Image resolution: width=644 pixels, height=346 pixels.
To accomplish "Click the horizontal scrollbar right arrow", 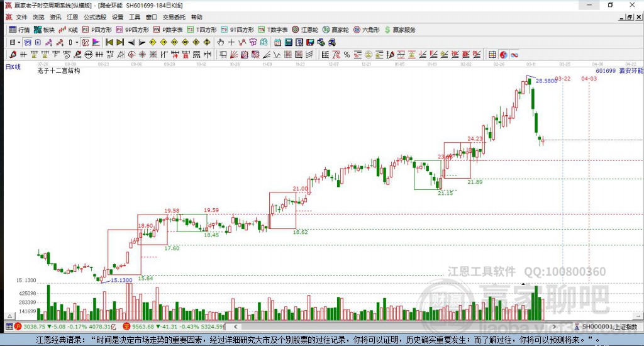I will (x=554, y=326).
